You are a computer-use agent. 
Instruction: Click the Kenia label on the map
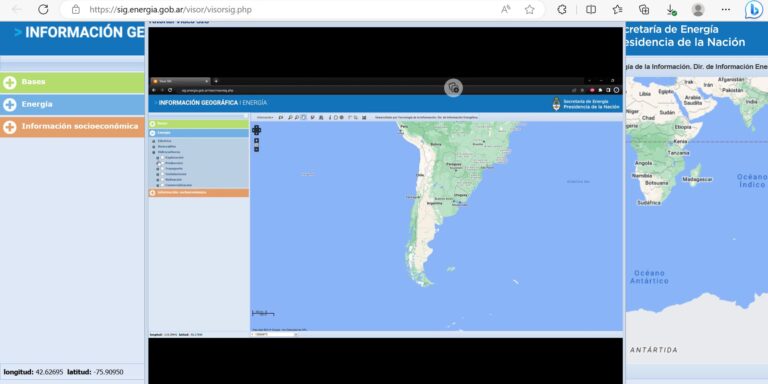coord(680,141)
